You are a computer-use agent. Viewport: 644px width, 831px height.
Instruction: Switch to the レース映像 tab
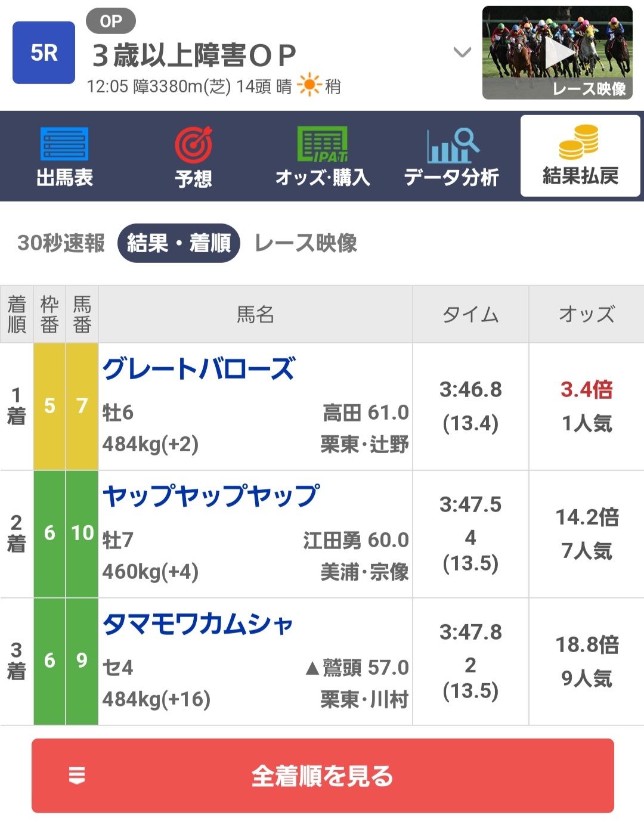(306, 243)
